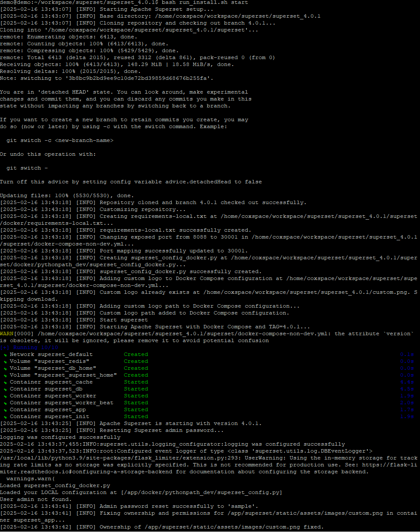Click the "custom.png fixed." final log line

(162, 527)
